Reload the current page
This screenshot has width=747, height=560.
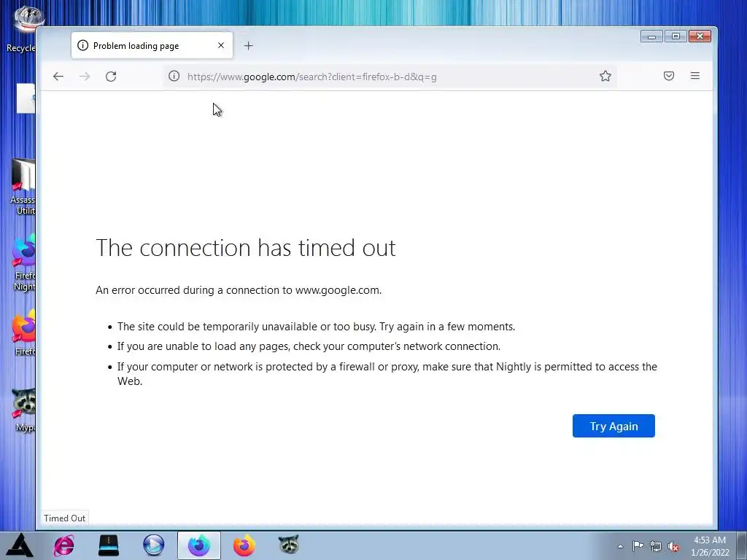pyautogui.click(x=111, y=76)
